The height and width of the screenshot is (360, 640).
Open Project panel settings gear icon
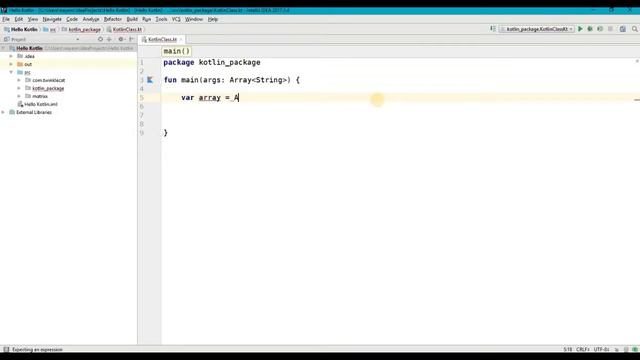[121, 39]
